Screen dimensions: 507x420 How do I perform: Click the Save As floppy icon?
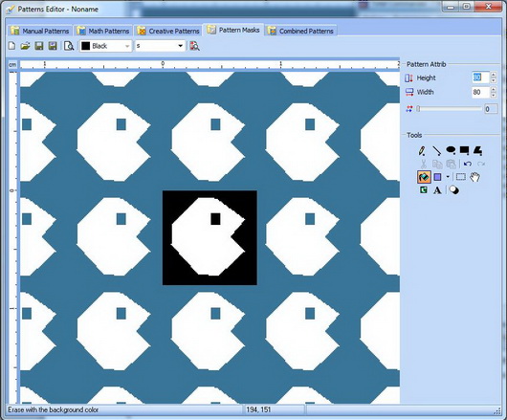click(53, 46)
